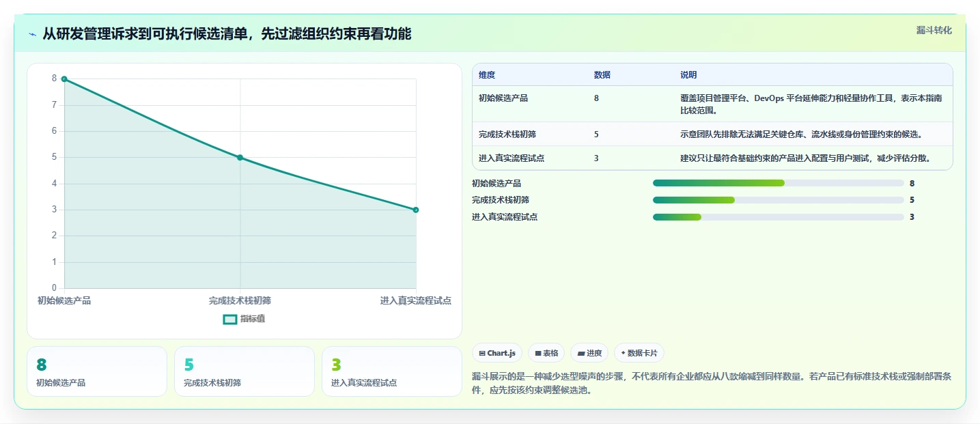Click the 维度 column header

coord(487,75)
